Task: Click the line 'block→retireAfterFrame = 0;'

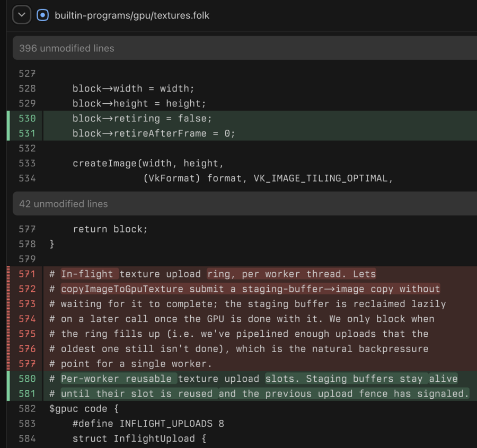Action: click(154, 133)
